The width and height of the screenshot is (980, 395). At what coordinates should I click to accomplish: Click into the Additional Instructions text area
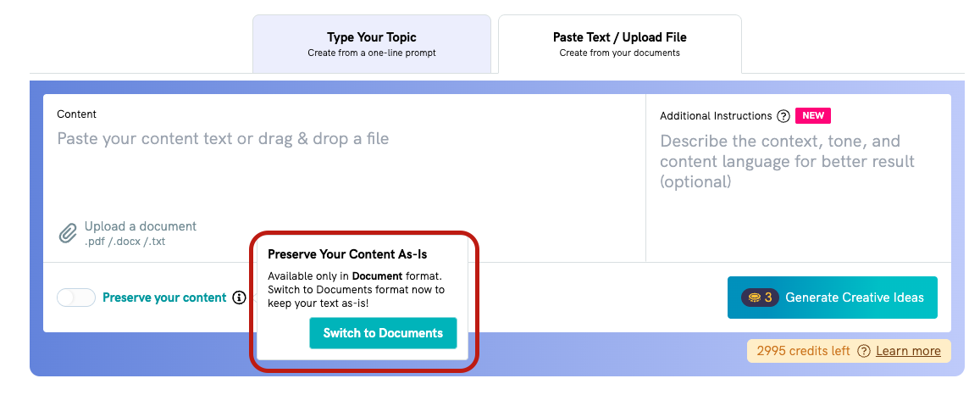(799, 187)
